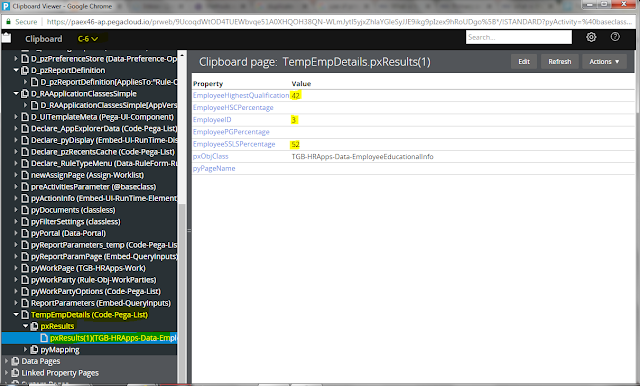Viewport: 640px width, 386px height.
Task: Click pages icon beside pxResults
Action: (34, 326)
